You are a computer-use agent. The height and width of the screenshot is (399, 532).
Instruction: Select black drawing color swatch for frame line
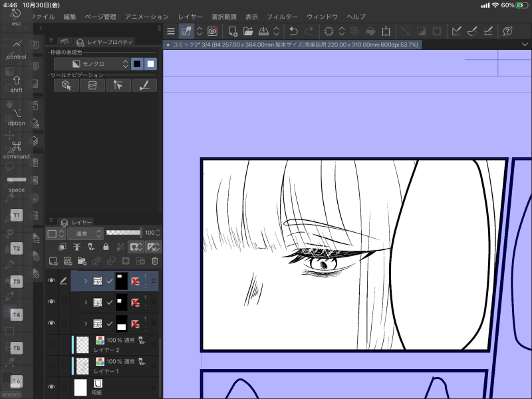137,64
